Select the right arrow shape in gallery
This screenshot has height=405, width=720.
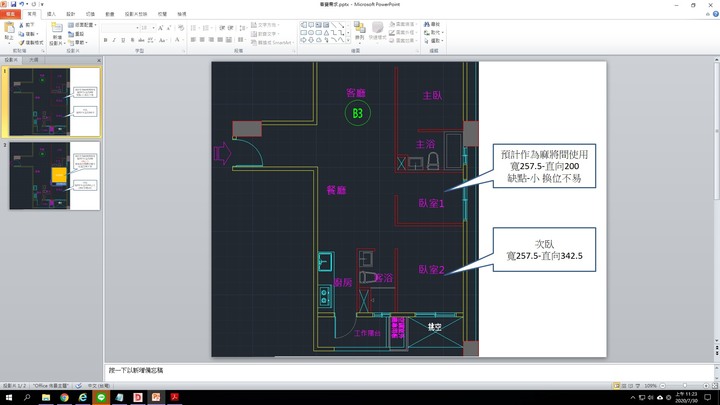click(304, 40)
